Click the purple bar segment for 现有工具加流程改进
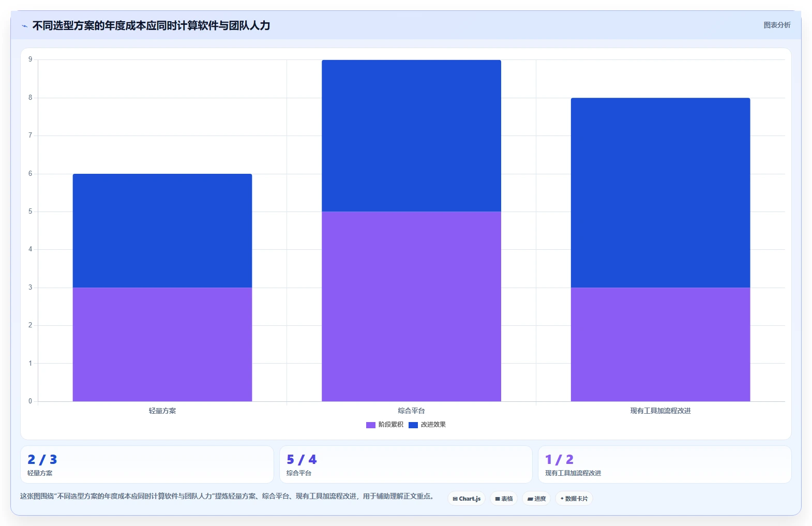 point(660,344)
